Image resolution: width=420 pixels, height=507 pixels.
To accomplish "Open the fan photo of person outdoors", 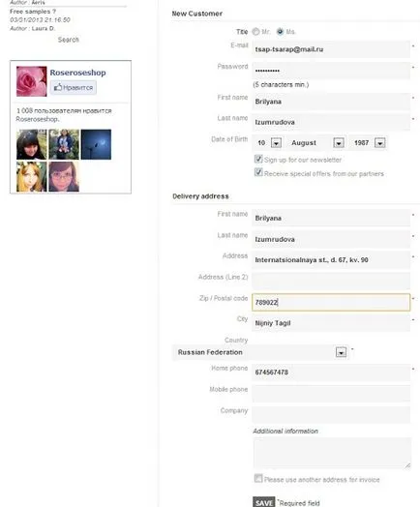I will (64, 144).
